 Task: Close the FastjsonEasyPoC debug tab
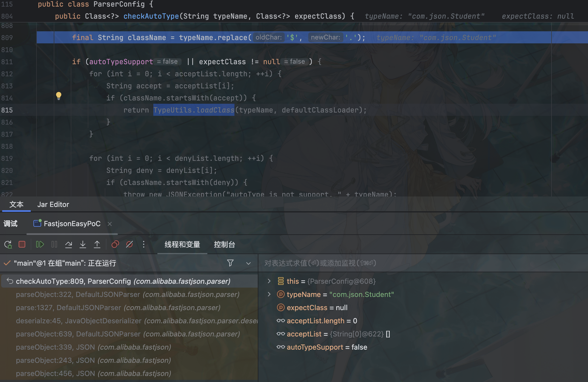click(110, 224)
